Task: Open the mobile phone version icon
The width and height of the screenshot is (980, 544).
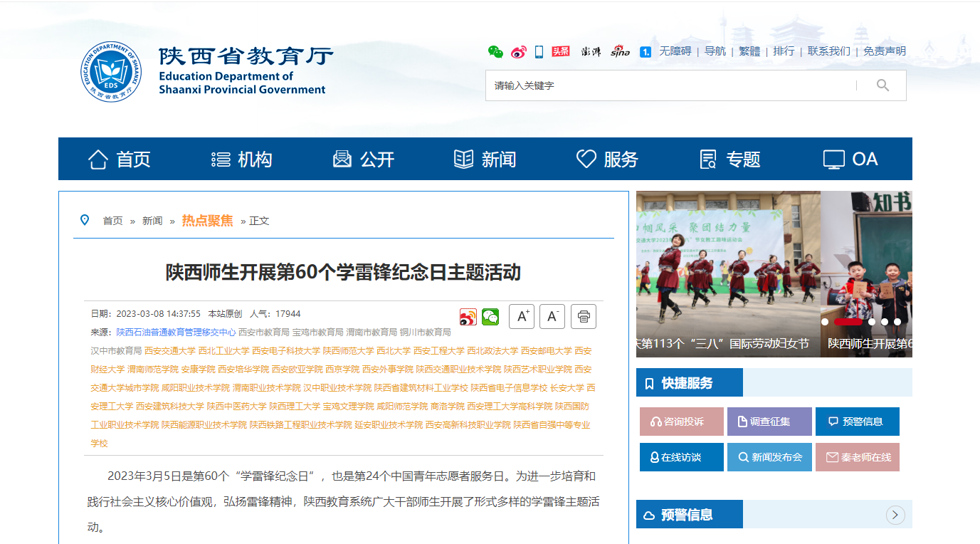Action: click(539, 51)
